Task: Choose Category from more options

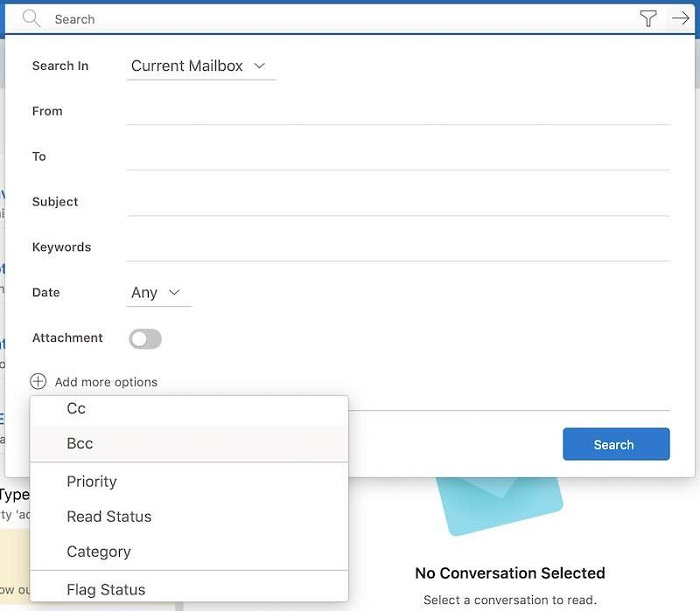Action: click(99, 551)
